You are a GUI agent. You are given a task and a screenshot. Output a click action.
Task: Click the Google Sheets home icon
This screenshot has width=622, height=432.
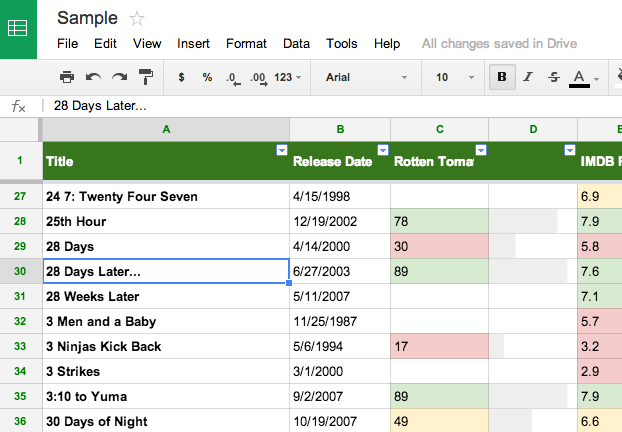pos(18,29)
